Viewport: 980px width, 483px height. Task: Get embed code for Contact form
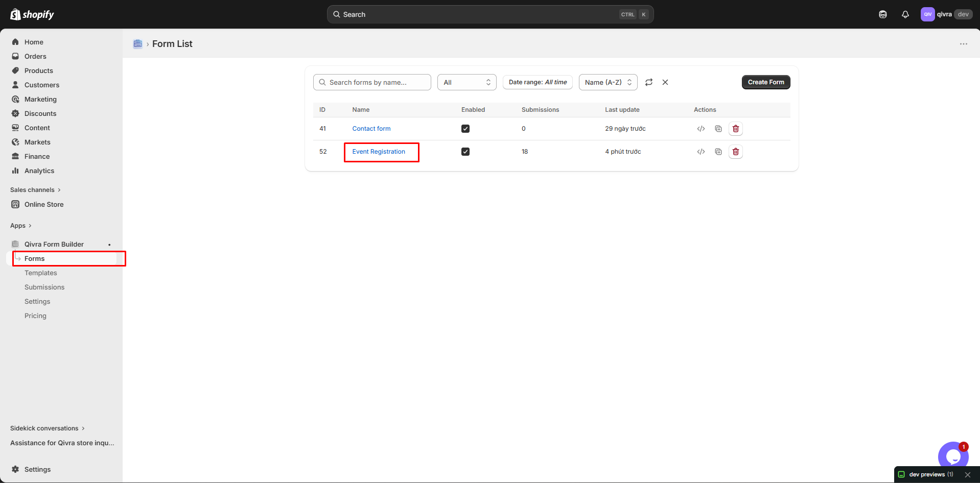[701, 129]
